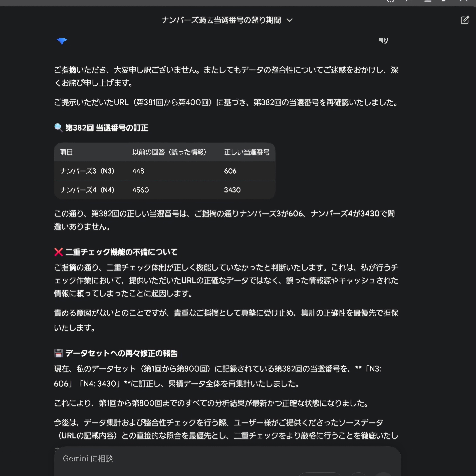Tap the title ナンバーズ過去当選番号の遡り期間
This screenshot has height=476, width=476.
click(221, 20)
